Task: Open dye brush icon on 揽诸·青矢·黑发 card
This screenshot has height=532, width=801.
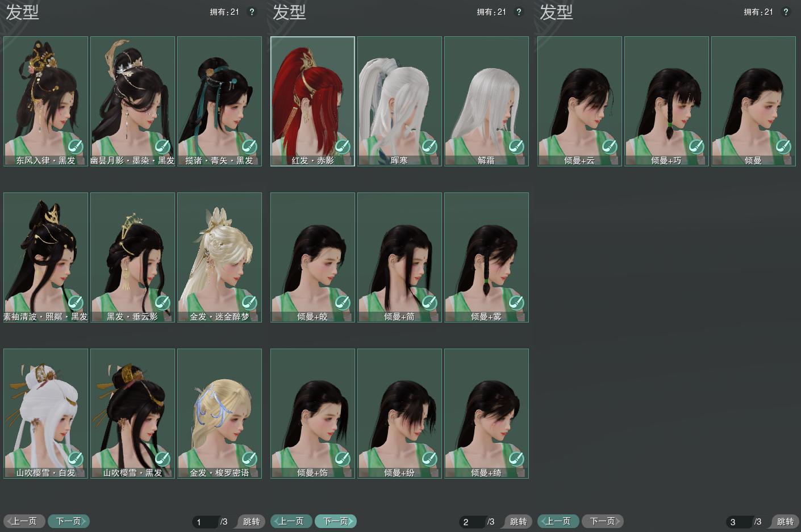Action: pos(249,146)
